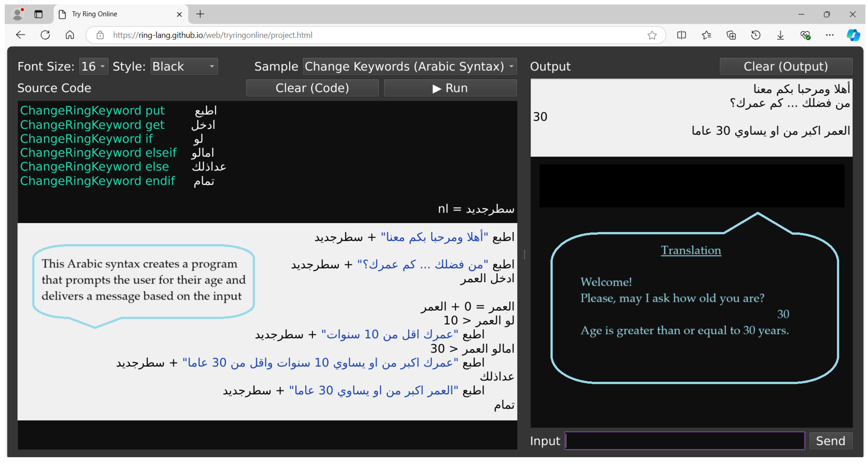Open Copilot sidebar
This screenshot has height=464, width=868.
[x=853, y=35]
